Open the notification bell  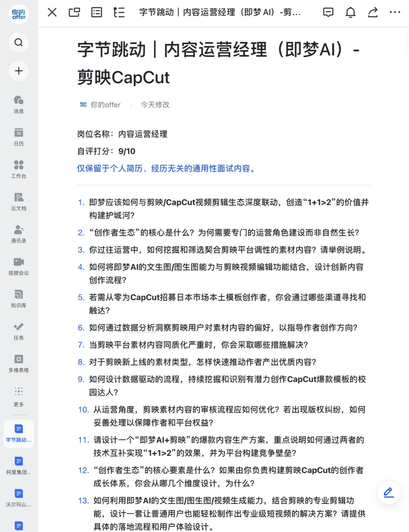[x=350, y=12]
